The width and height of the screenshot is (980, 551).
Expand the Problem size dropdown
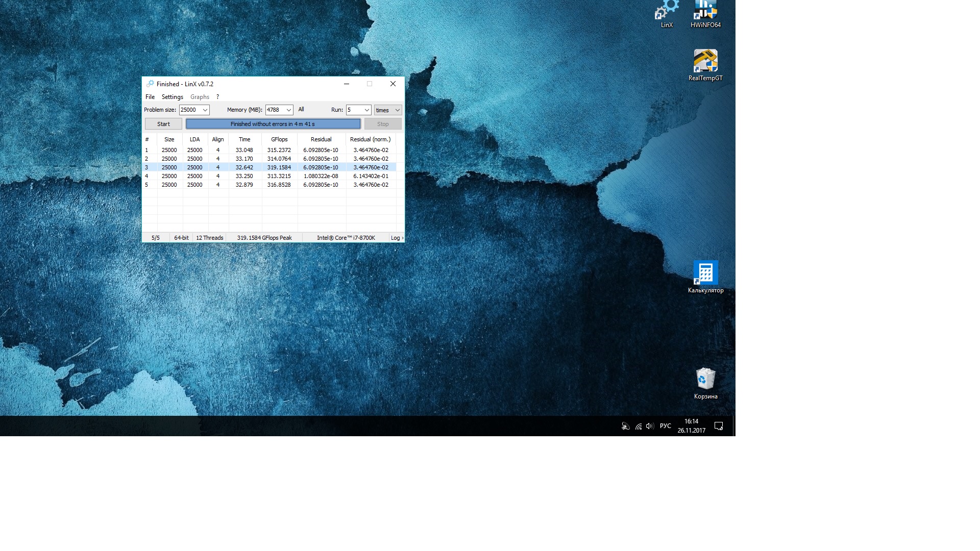[205, 110]
